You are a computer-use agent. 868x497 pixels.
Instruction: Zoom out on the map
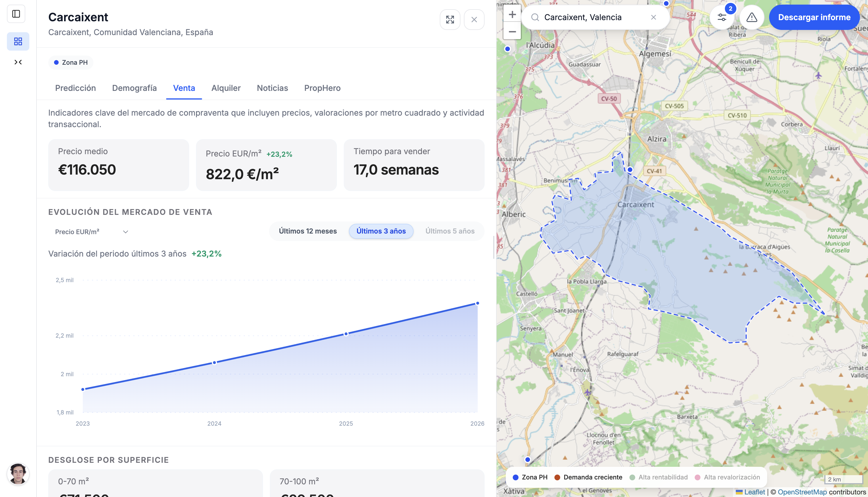[x=512, y=31]
